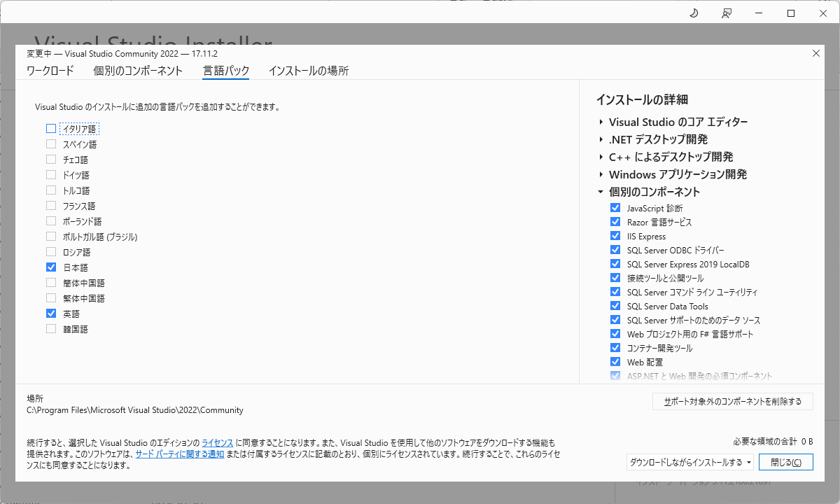This screenshot has height=504, width=840.
Task: Open the install mode dropdown ダウンロードしながらインストールする
Action: (690, 462)
